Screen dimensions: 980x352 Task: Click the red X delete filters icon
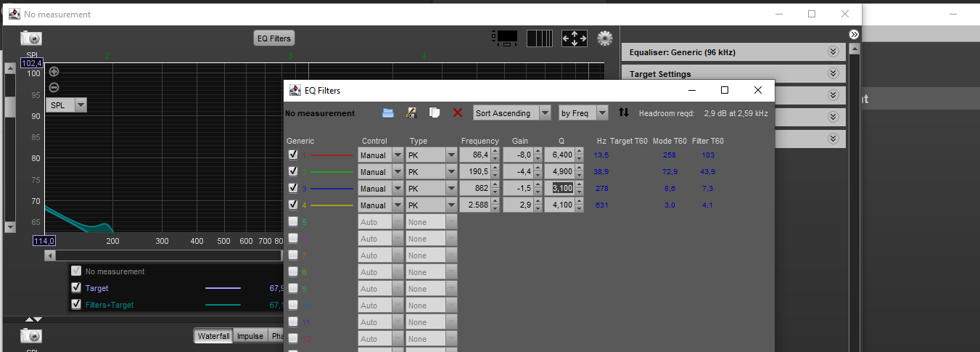click(458, 112)
